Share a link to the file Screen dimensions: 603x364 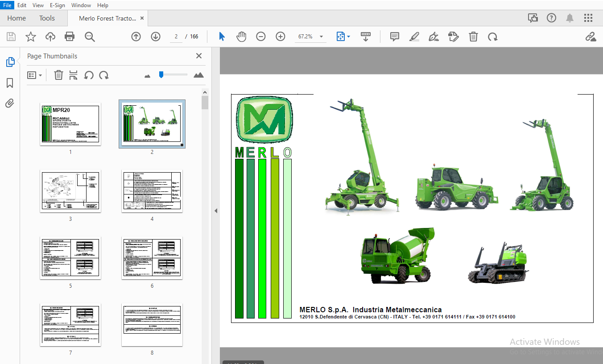point(591,37)
